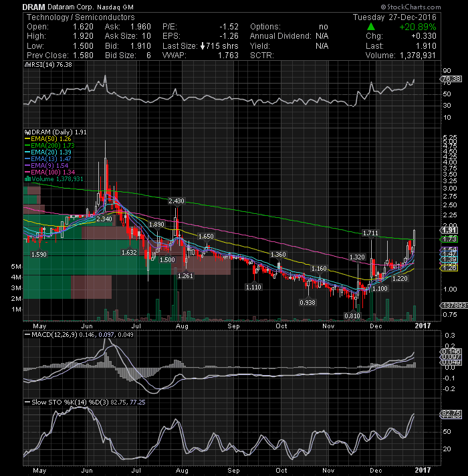Screen dimensions: 468x476
Task: Click the Technology / Semiconductors sector label
Action: pos(81,17)
